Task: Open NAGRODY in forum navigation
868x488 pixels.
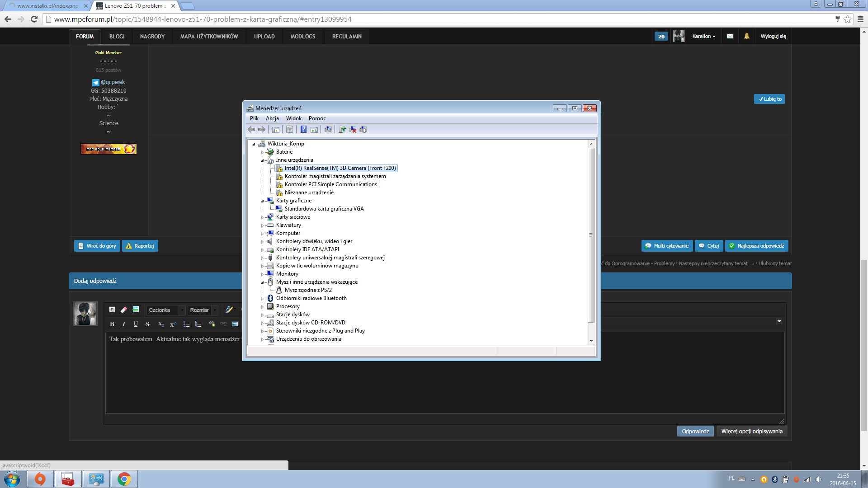Action: point(152,37)
